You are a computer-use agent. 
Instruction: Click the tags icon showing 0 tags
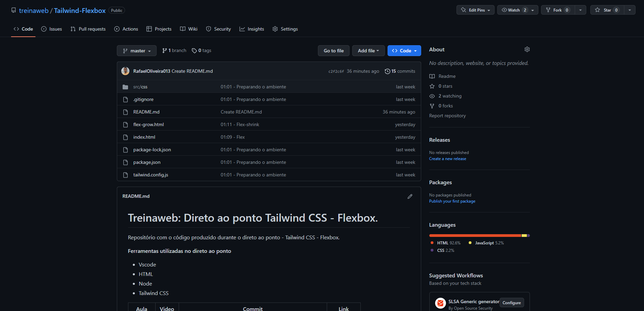click(x=194, y=51)
